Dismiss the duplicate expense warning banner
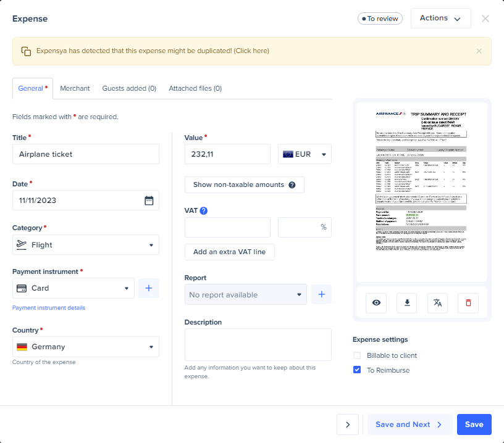504x443 pixels. tap(479, 51)
